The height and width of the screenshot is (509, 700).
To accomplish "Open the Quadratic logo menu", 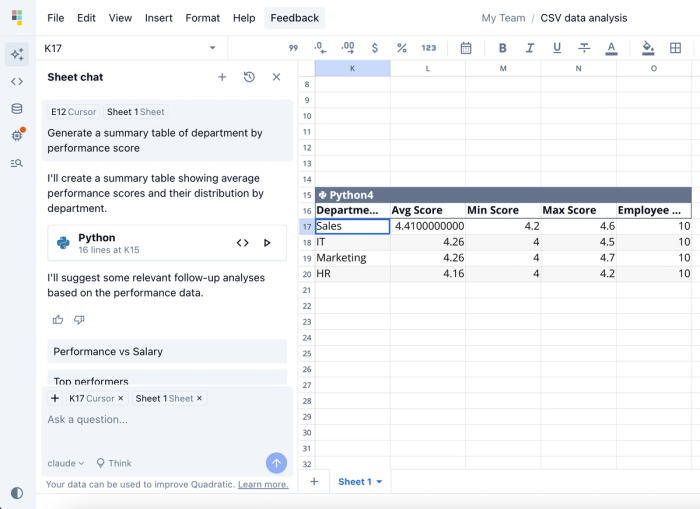I will [17, 17].
